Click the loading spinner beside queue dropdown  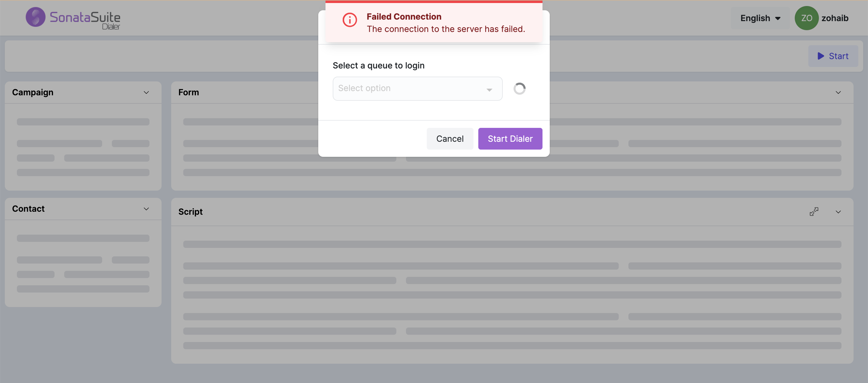519,89
